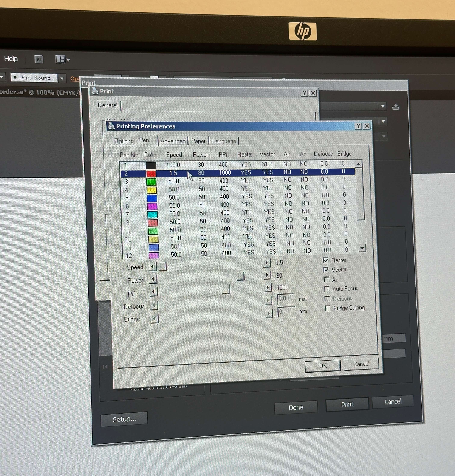Open the 5 pt. Round brush dropdown
Image resolution: width=455 pixels, height=476 pixels.
(x=62, y=78)
